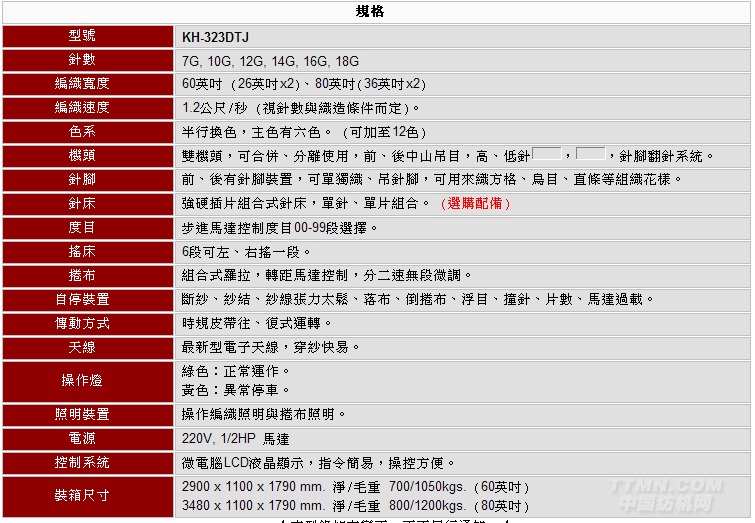This screenshot has height=523, width=755.
Task: Click the 自停裝置 label cell
Action: (x=89, y=299)
